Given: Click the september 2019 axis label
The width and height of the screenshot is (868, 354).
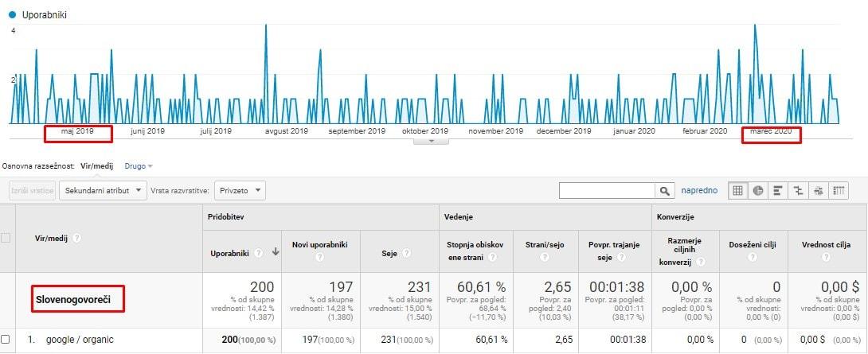Looking at the screenshot, I should click(x=357, y=131).
